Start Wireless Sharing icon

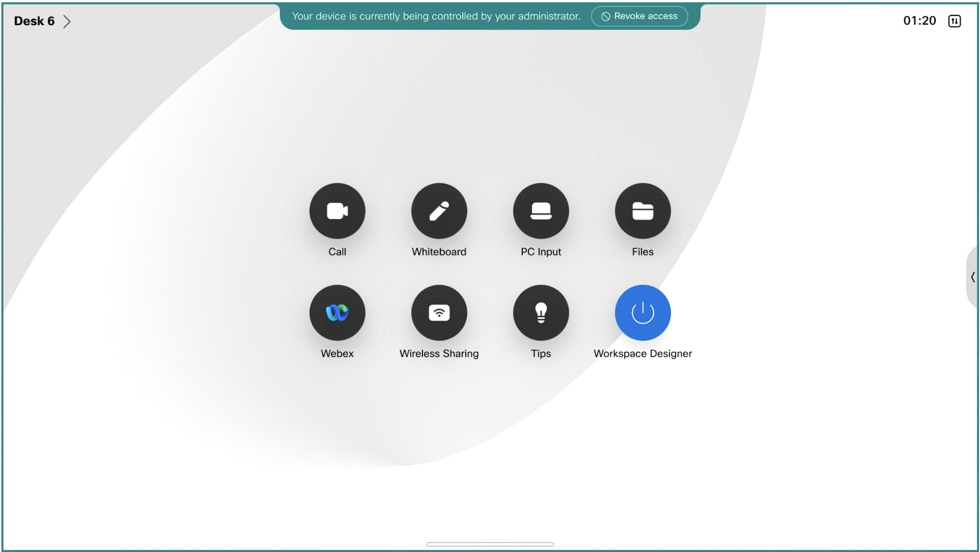tap(439, 312)
